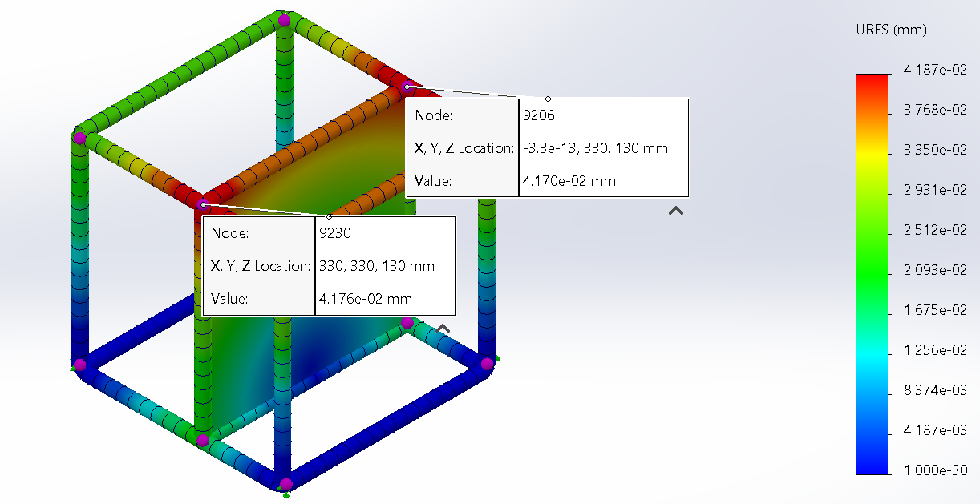Image resolution: width=980 pixels, height=504 pixels.
Task: Select the 330, 330, 130 mm location cell
Action: pos(376,266)
